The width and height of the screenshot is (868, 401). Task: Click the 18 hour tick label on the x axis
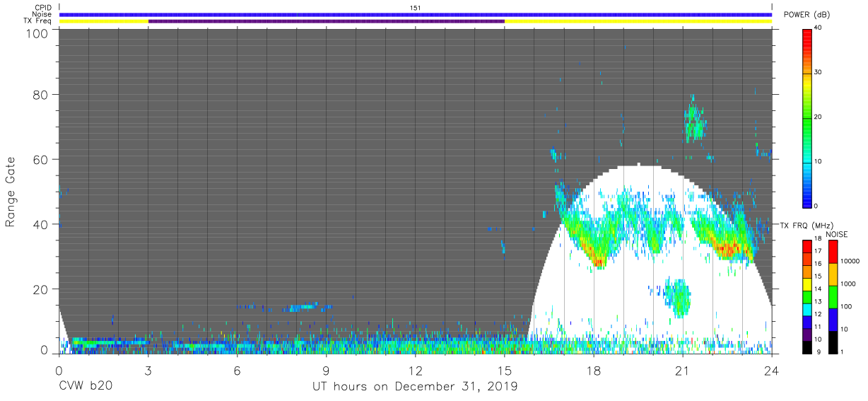[594, 370]
